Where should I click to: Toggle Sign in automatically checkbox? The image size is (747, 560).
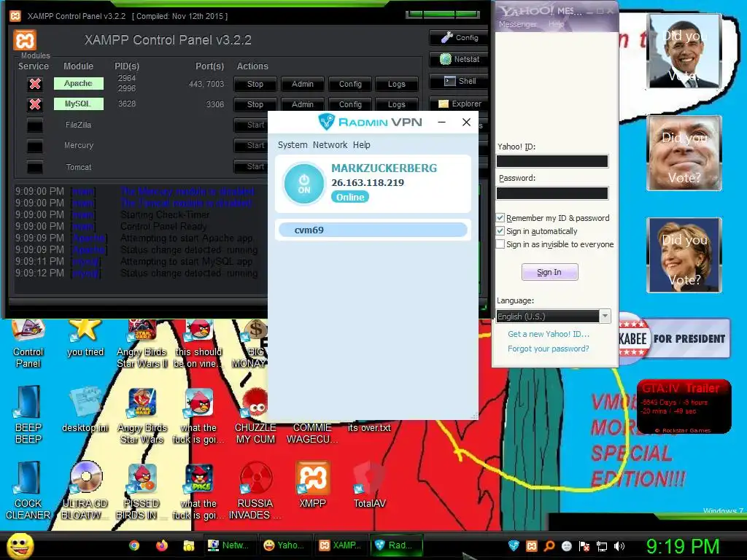point(500,231)
